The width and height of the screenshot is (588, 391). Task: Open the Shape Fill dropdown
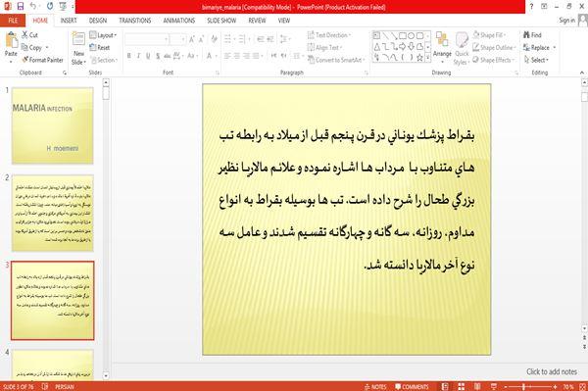pyautogui.click(x=489, y=35)
